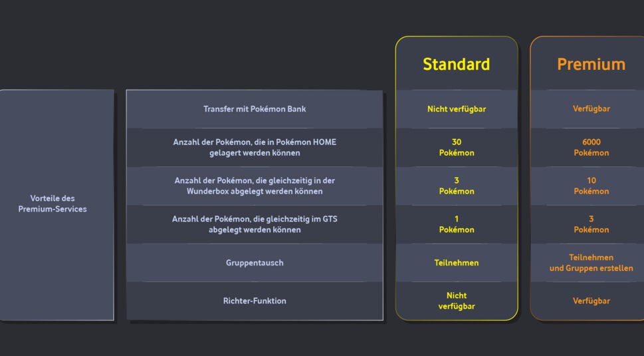Select the Standard plan column header
Image resolution: width=644 pixels, height=356 pixels.
click(x=456, y=64)
